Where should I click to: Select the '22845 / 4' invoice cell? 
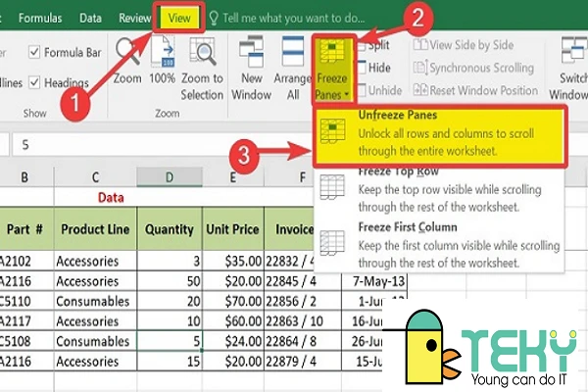tap(303, 281)
